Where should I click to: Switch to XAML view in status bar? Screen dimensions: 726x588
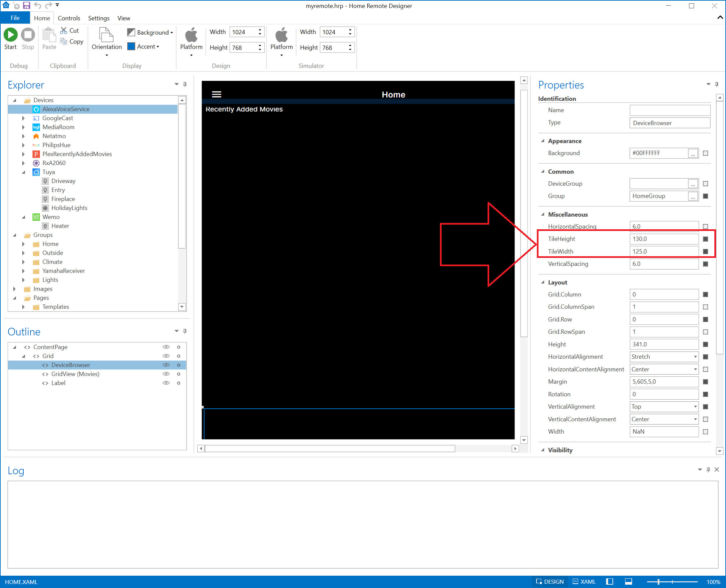(x=584, y=582)
